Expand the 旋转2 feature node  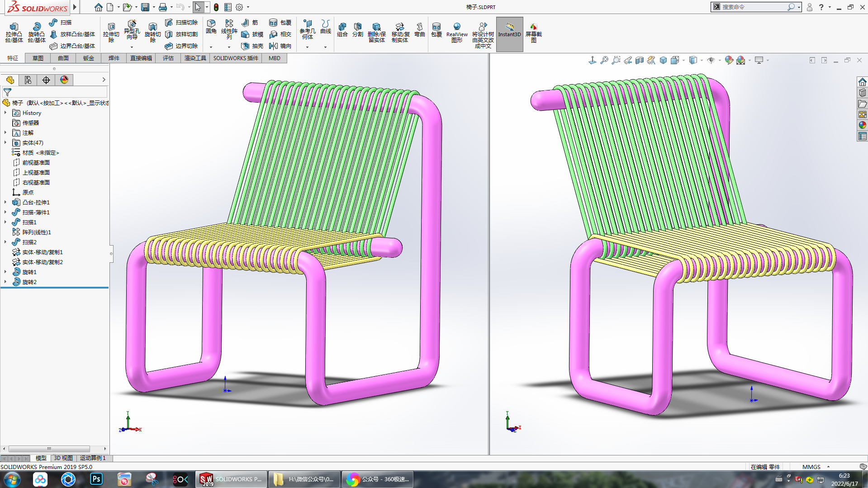[x=5, y=282]
